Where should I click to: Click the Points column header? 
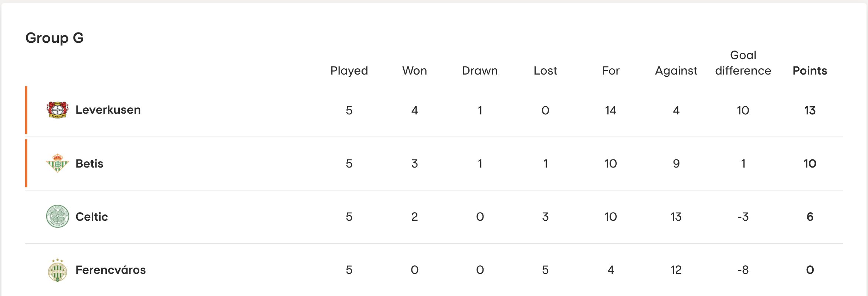pos(810,70)
